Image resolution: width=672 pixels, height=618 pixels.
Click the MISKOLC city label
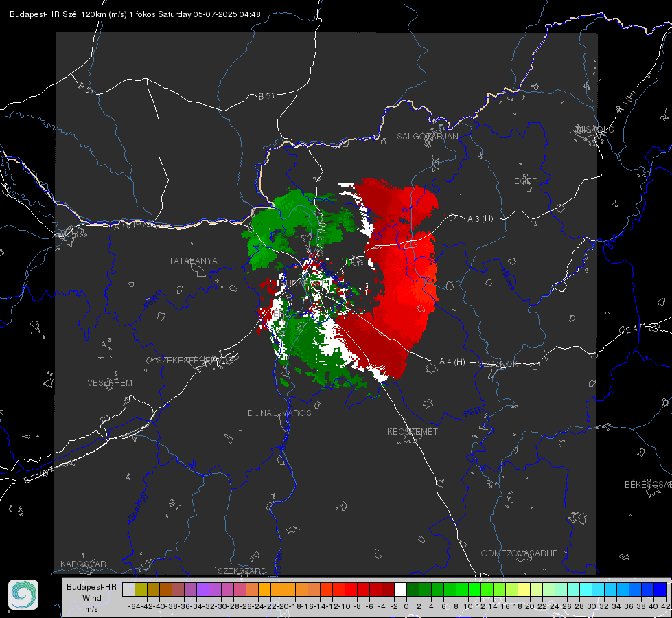595,130
